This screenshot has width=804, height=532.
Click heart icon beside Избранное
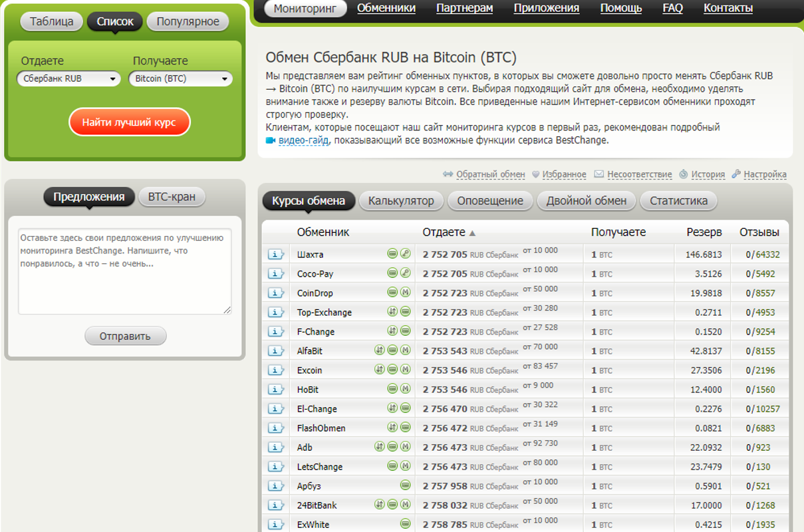pos(536,174)
